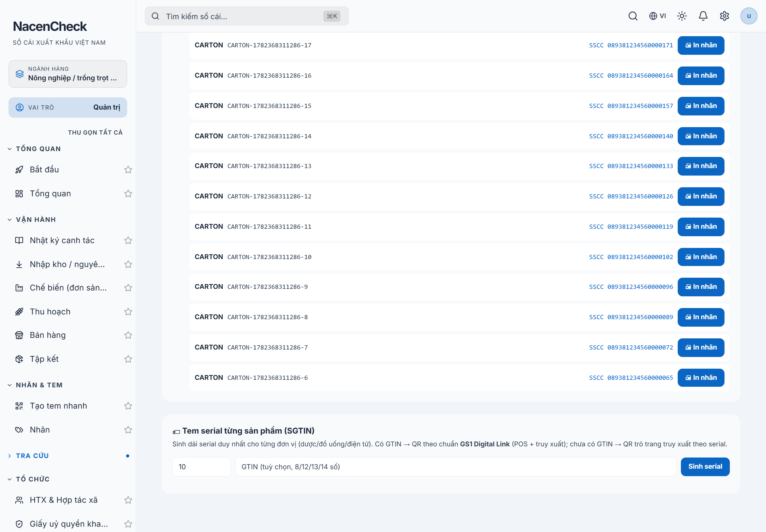
Task: Open Vai trò Quản trị selector
Action: [x=68, y=107]
